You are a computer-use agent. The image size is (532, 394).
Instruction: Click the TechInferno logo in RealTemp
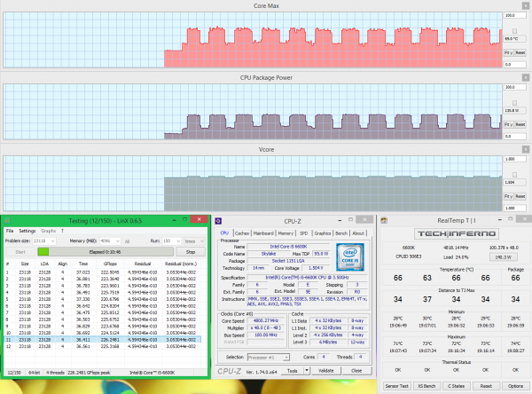coord(457,233)
